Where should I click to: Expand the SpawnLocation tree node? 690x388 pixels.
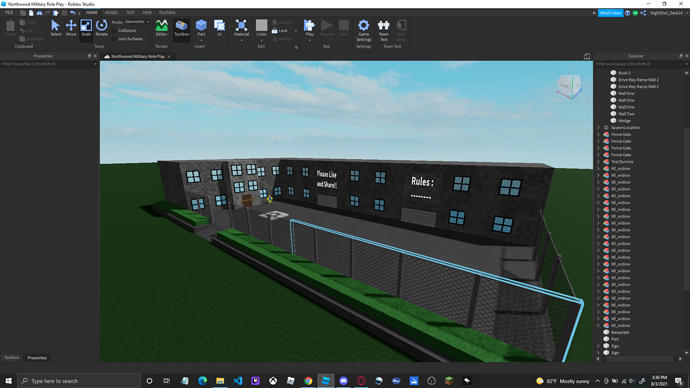pyautogui.click(x=598, y=128)
